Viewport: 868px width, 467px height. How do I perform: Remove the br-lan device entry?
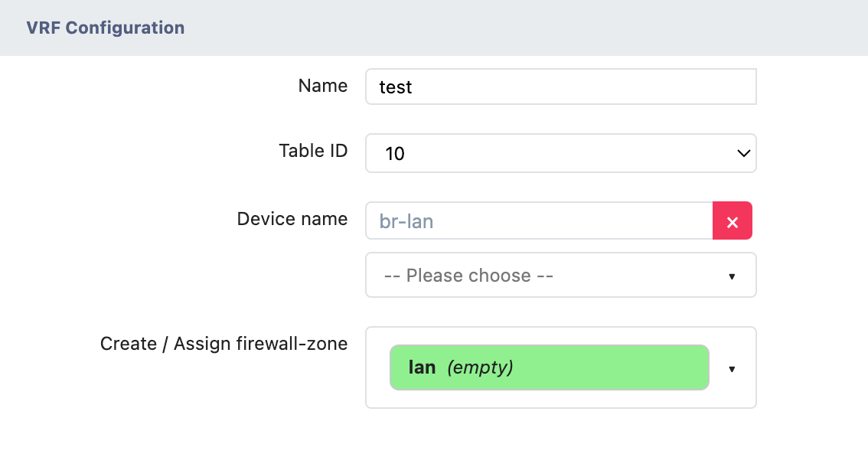coord(733,221)
